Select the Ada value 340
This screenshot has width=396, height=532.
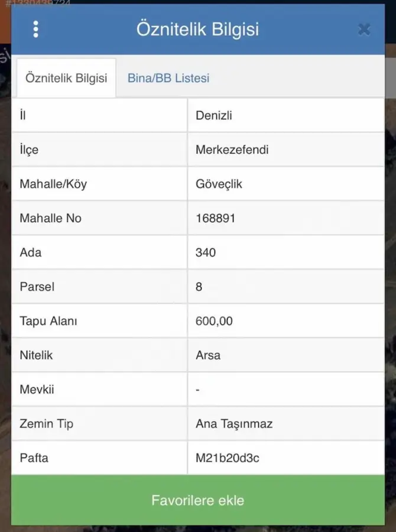click(x=206, y=252)
